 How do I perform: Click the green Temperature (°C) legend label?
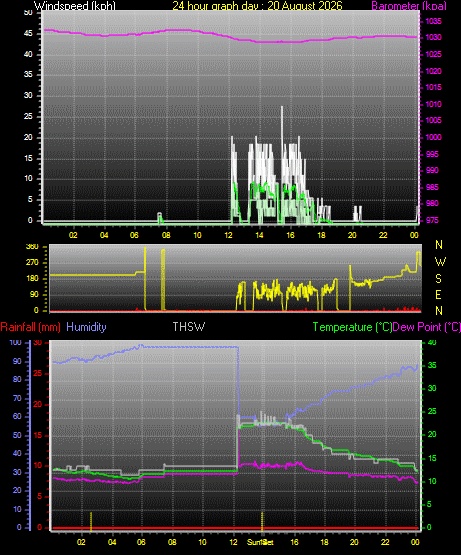352,327
